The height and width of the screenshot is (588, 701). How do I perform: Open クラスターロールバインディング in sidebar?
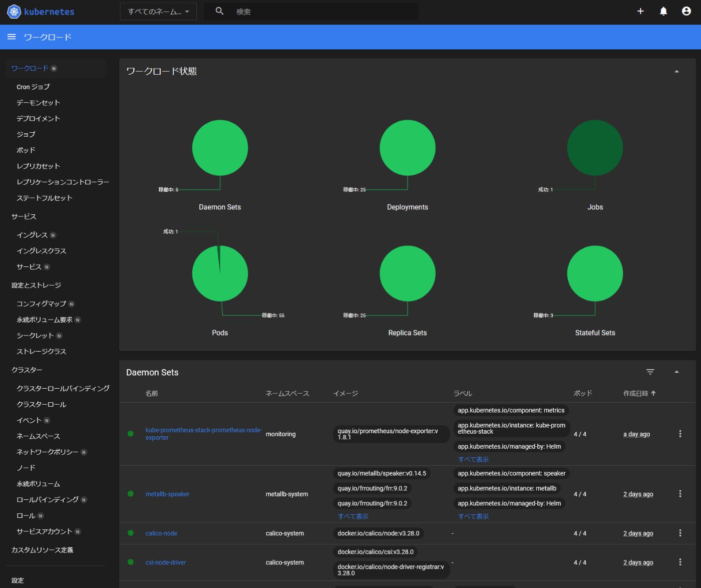tap(63, 388)
